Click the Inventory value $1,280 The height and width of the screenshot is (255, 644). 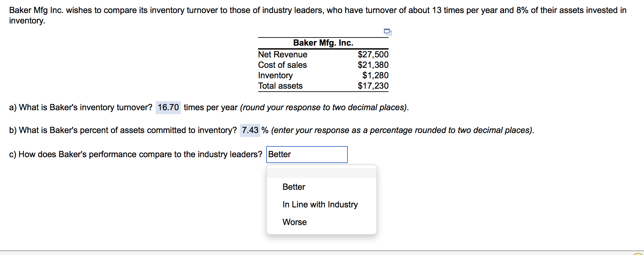point(375,75)
